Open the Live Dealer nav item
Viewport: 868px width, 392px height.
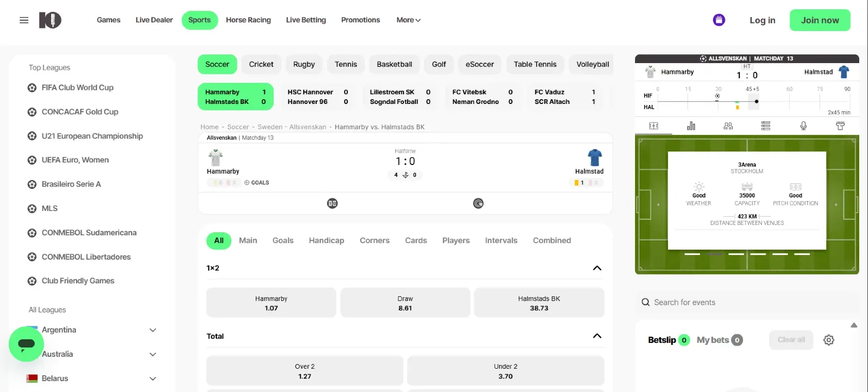point(154,20)
